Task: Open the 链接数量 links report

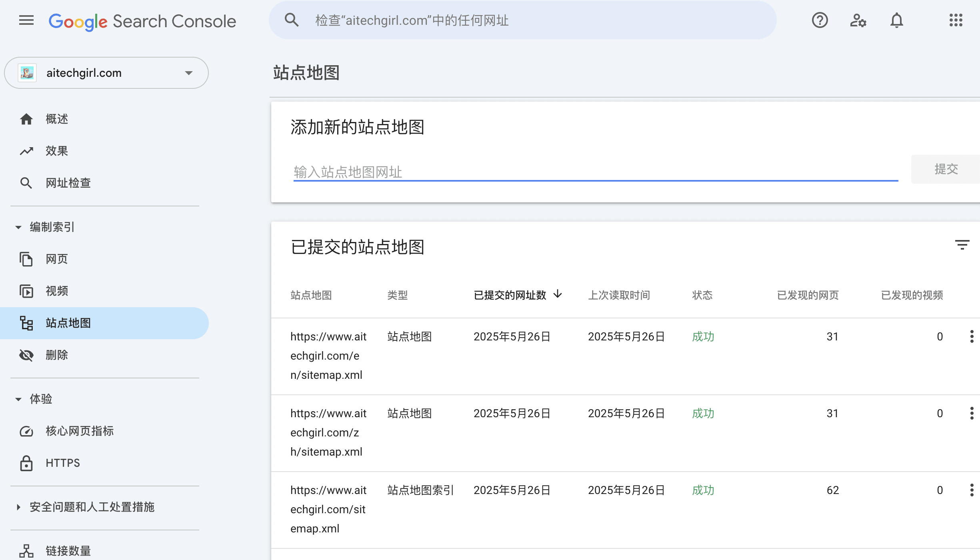Action: tap(104, 551)
